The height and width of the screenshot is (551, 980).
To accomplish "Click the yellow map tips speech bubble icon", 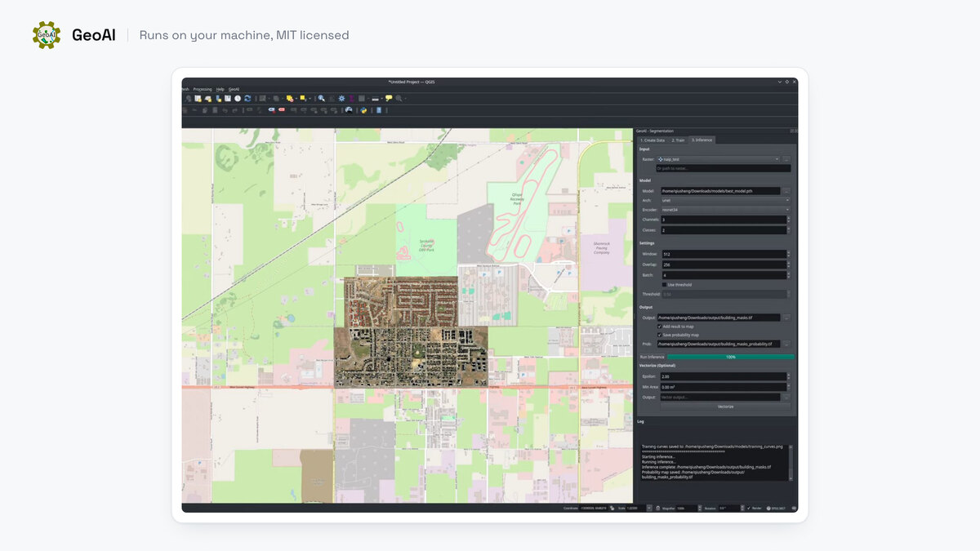I will pyautogui.click(x=389, y=98).
